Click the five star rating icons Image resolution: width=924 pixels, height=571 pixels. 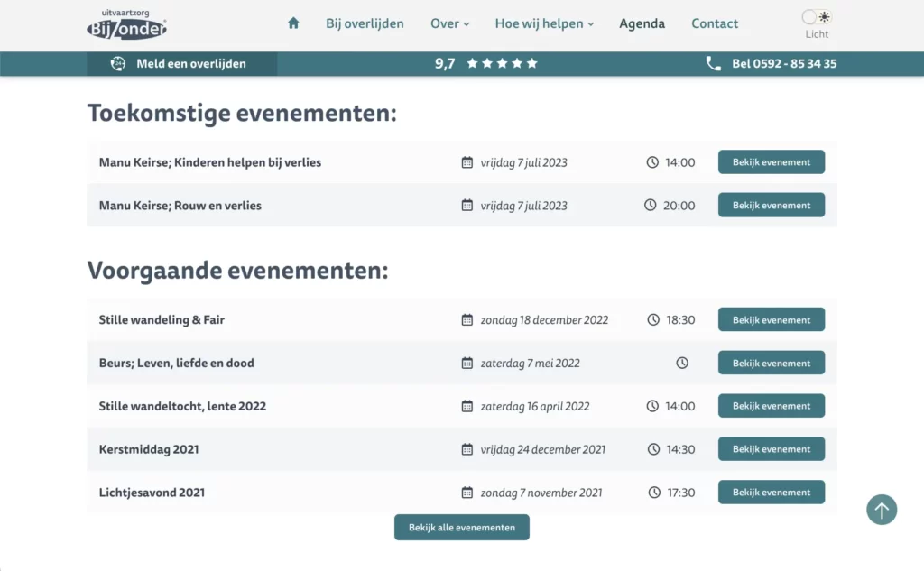pos(502,63)
